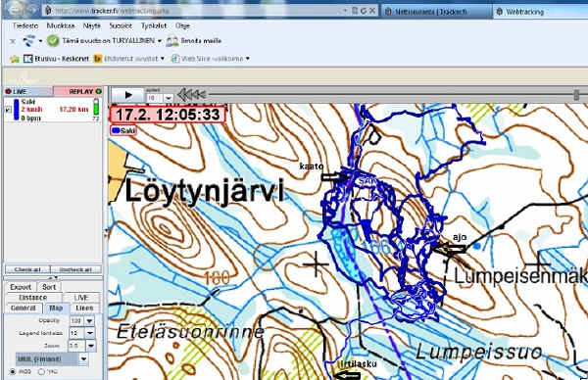Open the Zoom level dropdown
The height and width of the screenshot is (380, 588).
(x=91, y=346)
